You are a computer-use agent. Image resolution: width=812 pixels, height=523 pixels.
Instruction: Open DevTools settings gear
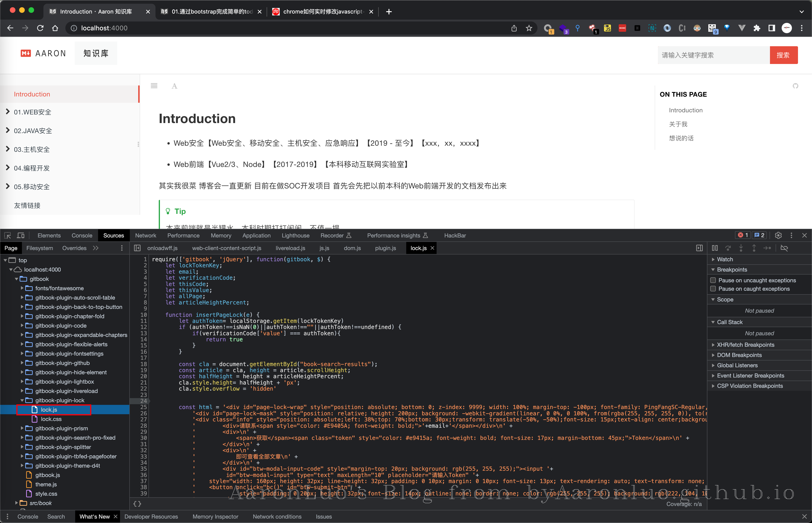click(x=778, y=235)
